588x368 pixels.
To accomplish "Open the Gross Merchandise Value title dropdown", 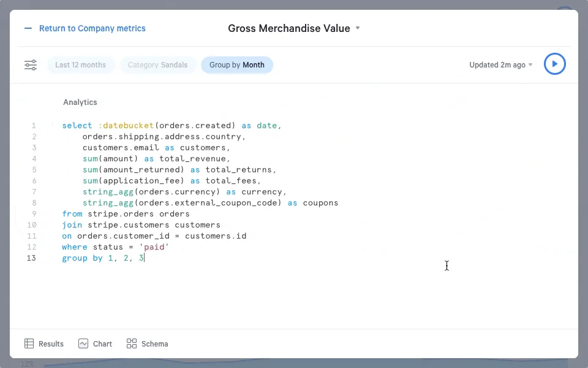I will (357, 28).
